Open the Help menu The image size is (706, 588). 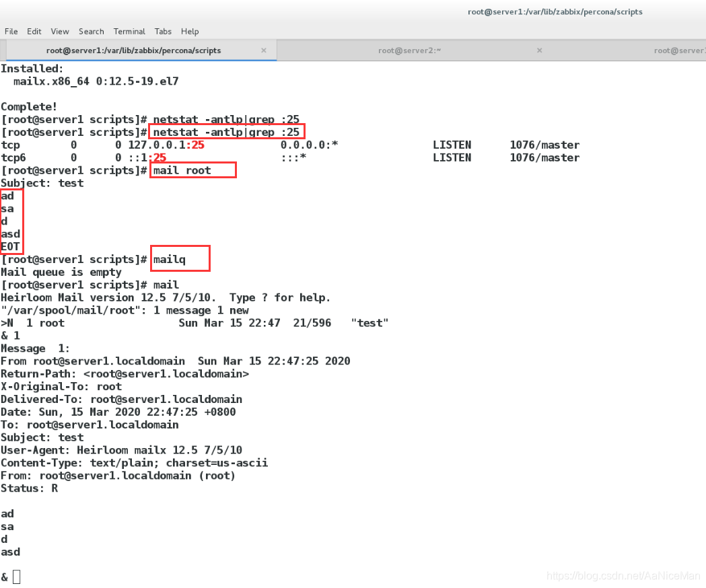tap(190, 32)
